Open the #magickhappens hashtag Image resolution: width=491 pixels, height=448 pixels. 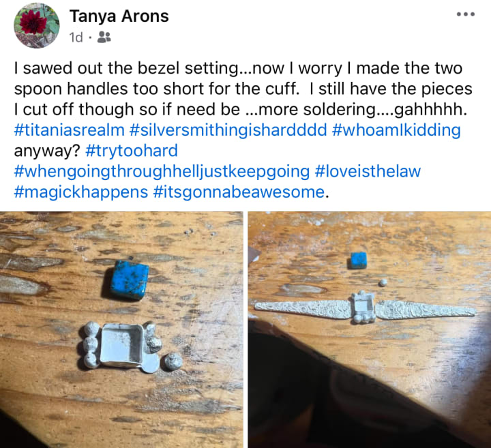coord(80,192)
